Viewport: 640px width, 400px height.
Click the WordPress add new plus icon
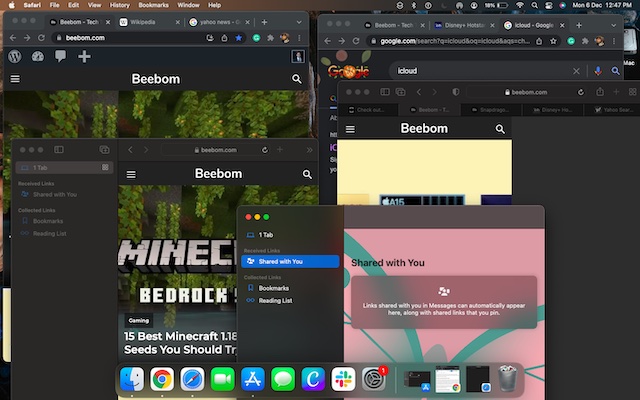click(84, 57)
